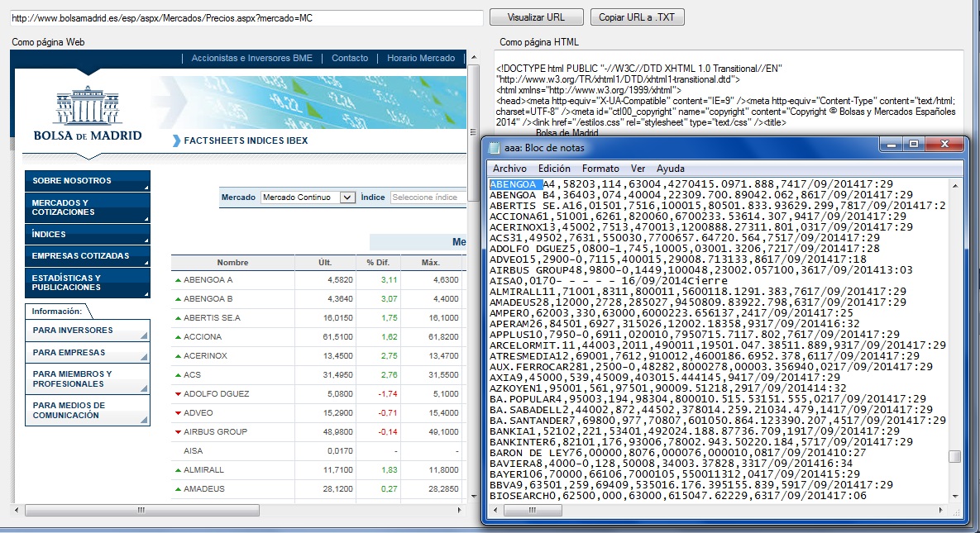This screenshot has height=533, width=980.
Task: Go to PARA MIEMBROS Y PROFESIONALES
Action: (88, 378)
